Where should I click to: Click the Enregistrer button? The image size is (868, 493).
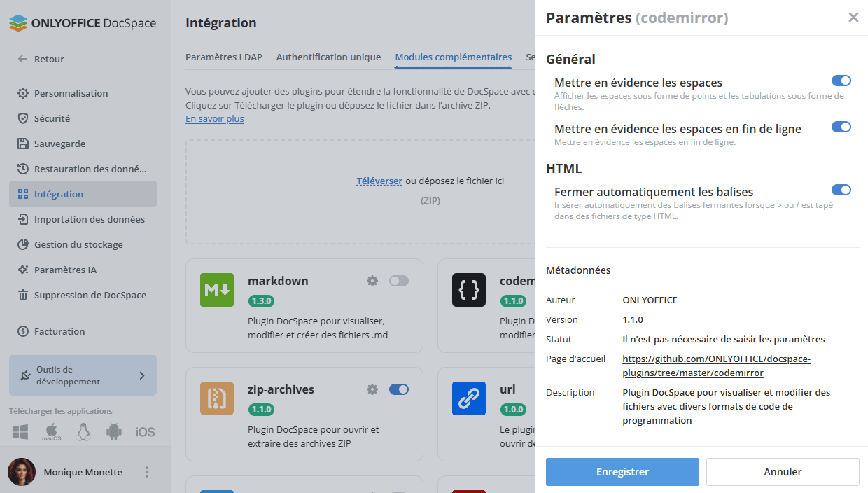622,472
